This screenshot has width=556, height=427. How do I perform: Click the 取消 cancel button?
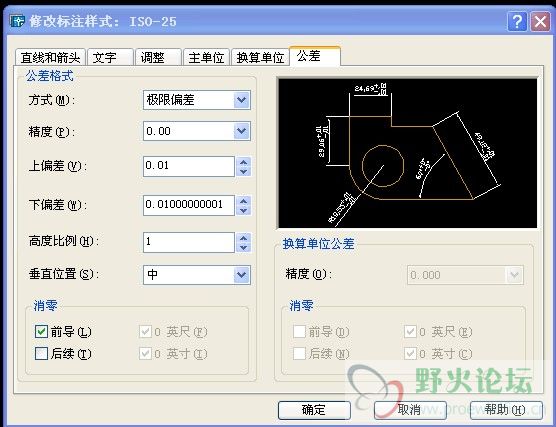[x=410, y=410]
